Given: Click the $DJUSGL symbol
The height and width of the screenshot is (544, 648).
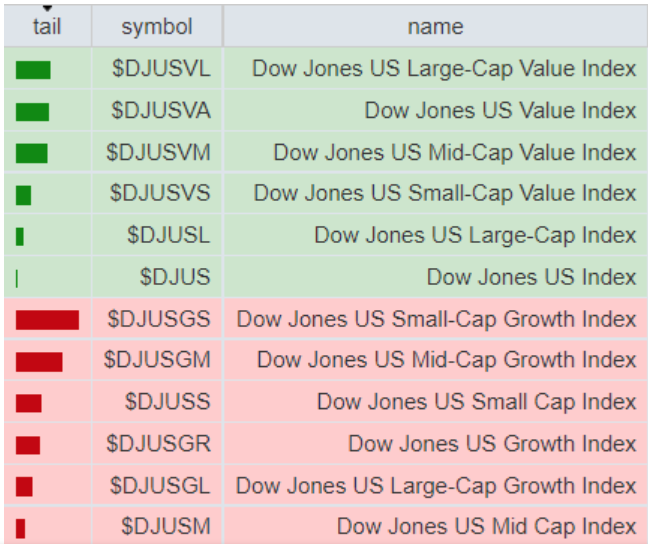Looking at the screenshot, I should click(160, 486).
